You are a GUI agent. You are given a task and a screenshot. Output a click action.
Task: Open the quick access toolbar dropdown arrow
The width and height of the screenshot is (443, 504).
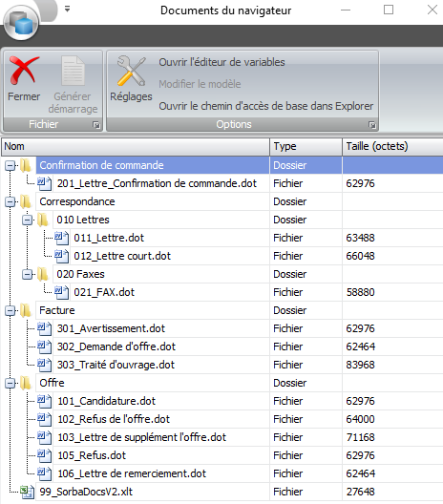coord(67,9)
